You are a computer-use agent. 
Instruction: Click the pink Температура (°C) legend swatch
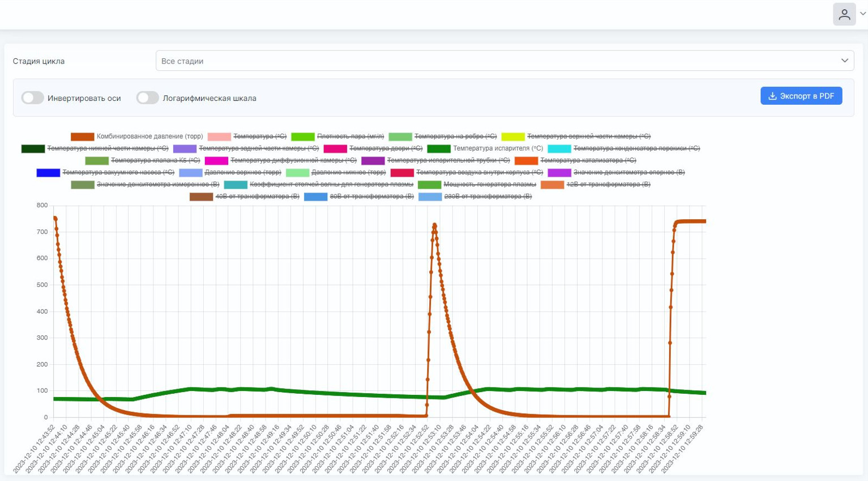(x=219, y=137)
